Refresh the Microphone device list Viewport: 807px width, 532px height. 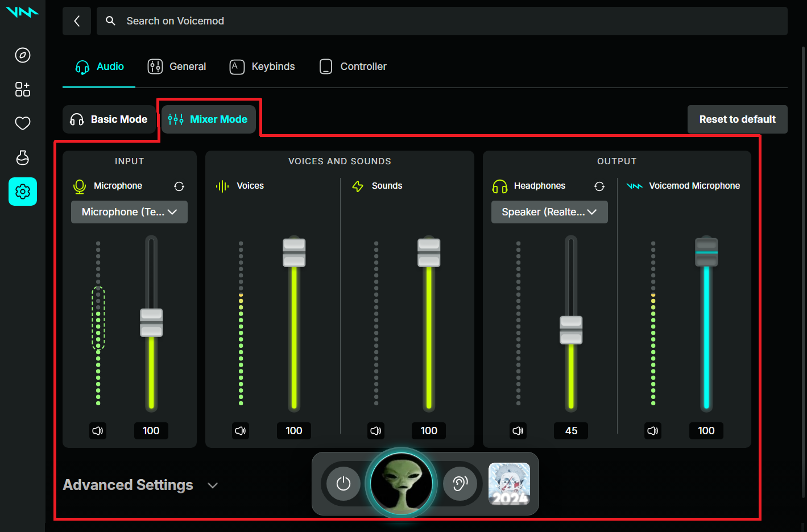179,186
